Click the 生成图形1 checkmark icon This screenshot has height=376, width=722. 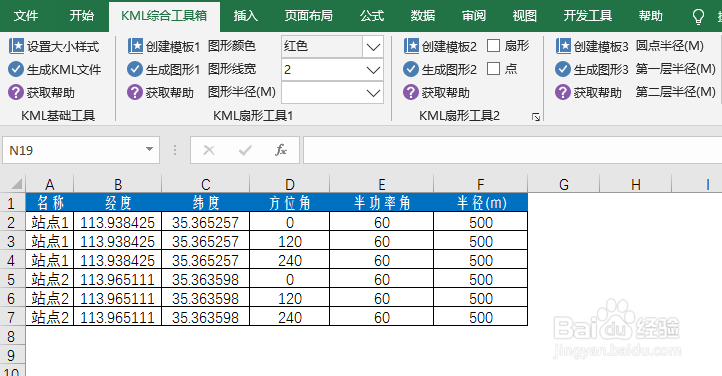[135, 69]
